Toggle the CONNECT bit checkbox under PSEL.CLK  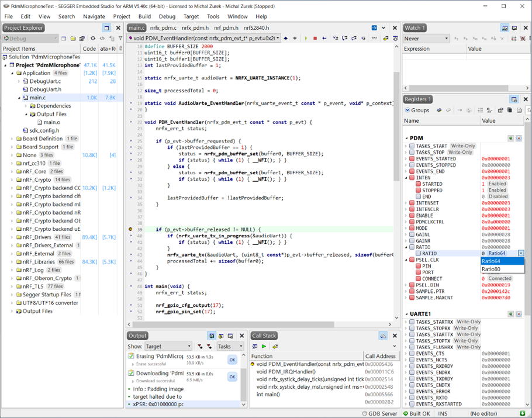(x=419, y=278)
